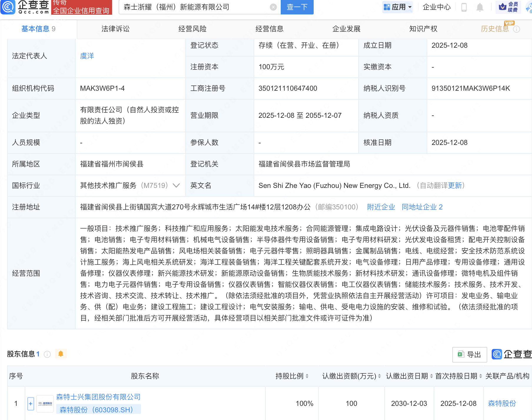Clear the search box with X icon

point(273,7)
